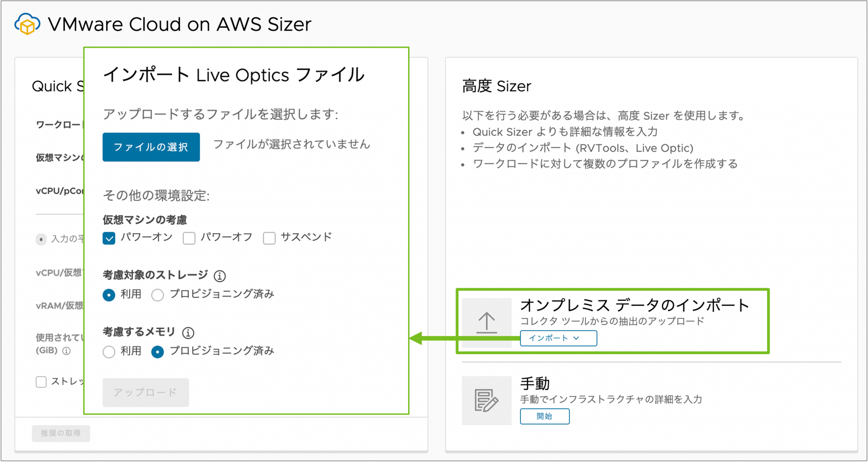Open the info tooltip beside 考慮するメモリ
The height and width of the screenshot is (462, 868).
188,333
